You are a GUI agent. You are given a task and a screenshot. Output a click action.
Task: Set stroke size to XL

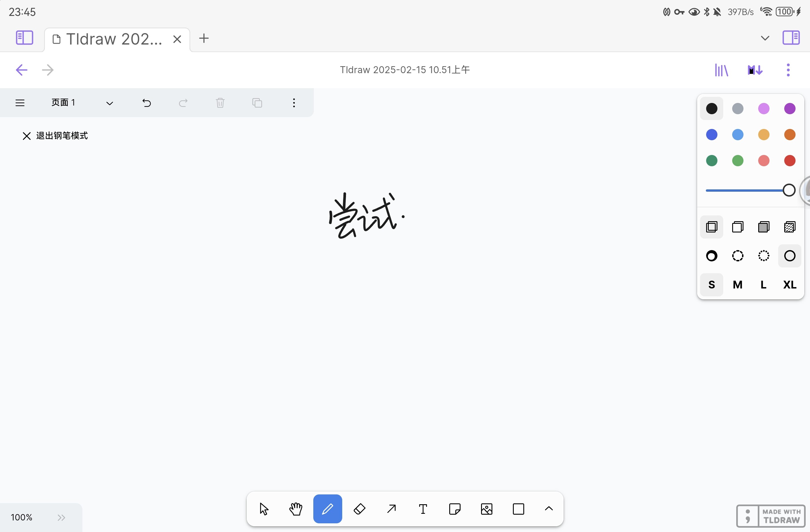coord(789,285)
